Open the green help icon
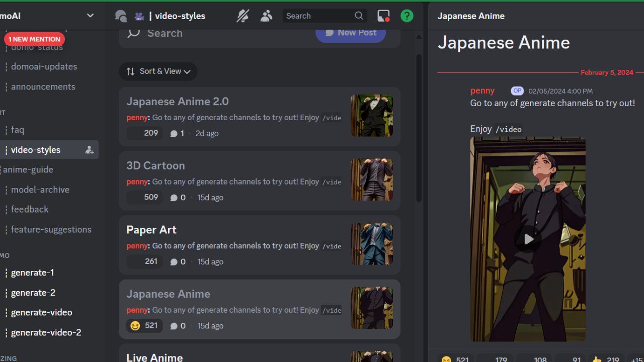Screen dimensions: 644x362 [407, 16]
